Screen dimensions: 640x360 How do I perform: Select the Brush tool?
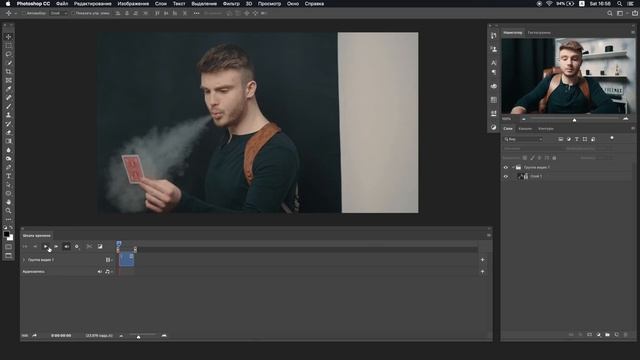click(x=9, y=107)
